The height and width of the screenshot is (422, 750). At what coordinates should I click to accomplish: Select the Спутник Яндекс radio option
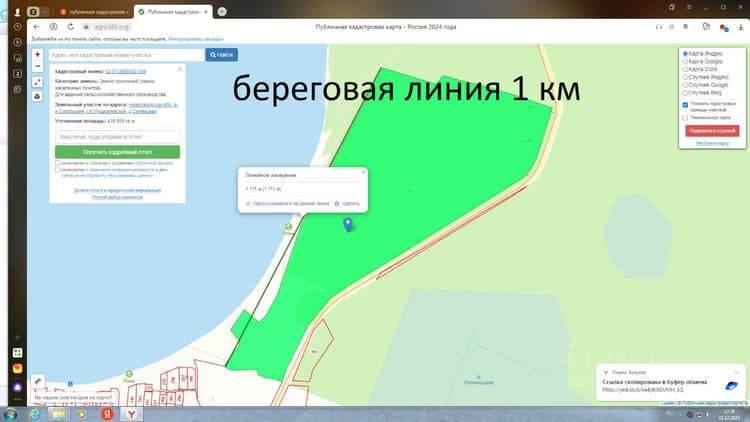coord(685,77)
